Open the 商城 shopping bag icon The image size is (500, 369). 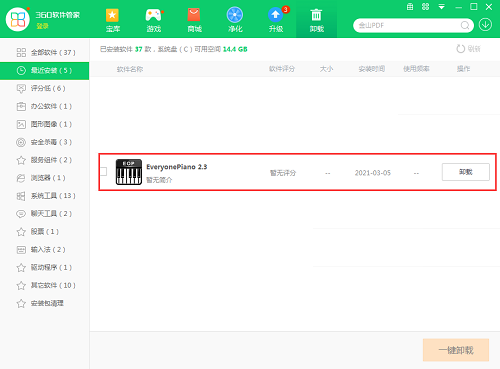(194, 15)
